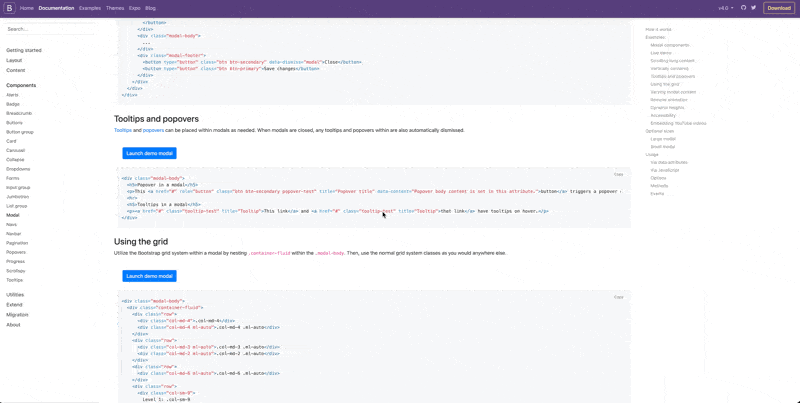Launch demo modal under Tooltips and popovers

[149, 153]
